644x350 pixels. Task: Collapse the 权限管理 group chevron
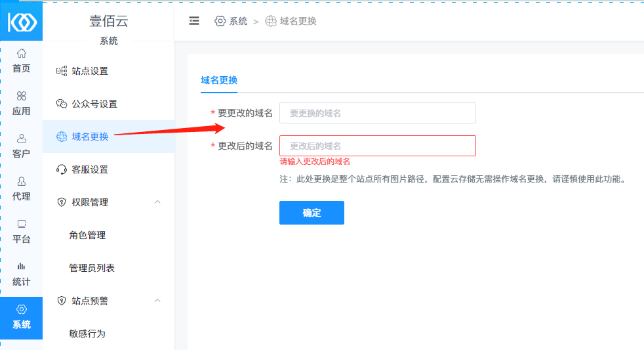pyautogui.click(x=157, y=202)
